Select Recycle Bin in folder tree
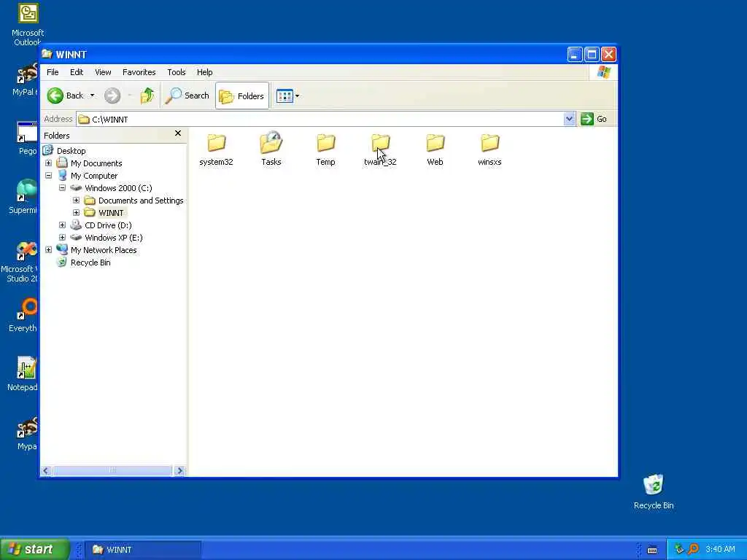Viewport: 747px width, 560px height. click(90, 262)
